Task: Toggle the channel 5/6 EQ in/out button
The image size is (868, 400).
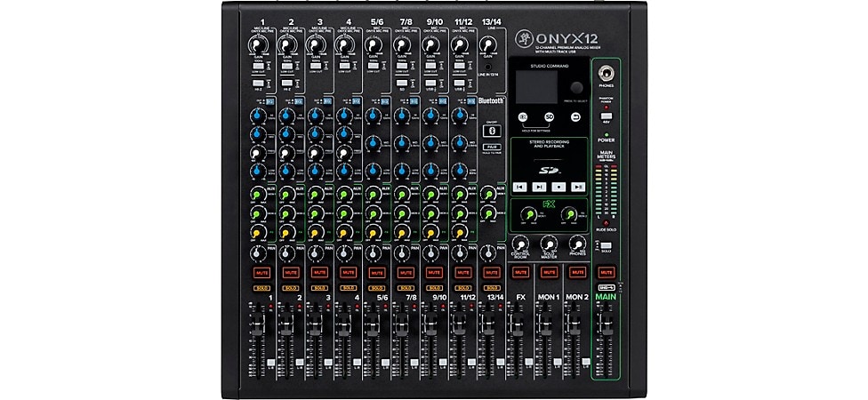Action: pos(385,101)
